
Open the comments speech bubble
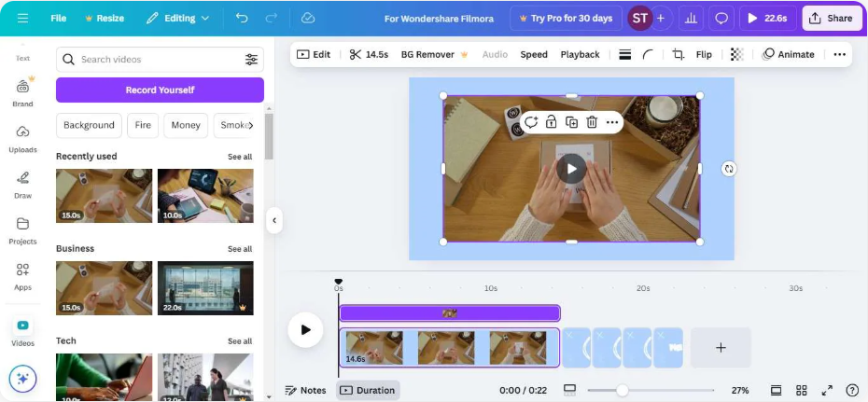[x=721, y=19]
